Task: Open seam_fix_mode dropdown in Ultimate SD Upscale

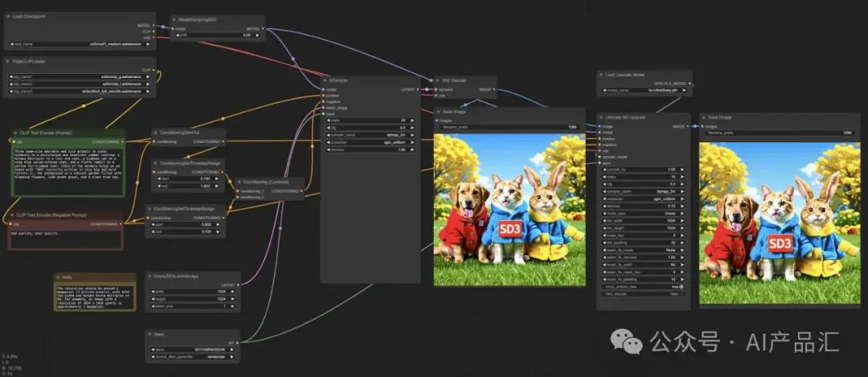Action: 644,250
